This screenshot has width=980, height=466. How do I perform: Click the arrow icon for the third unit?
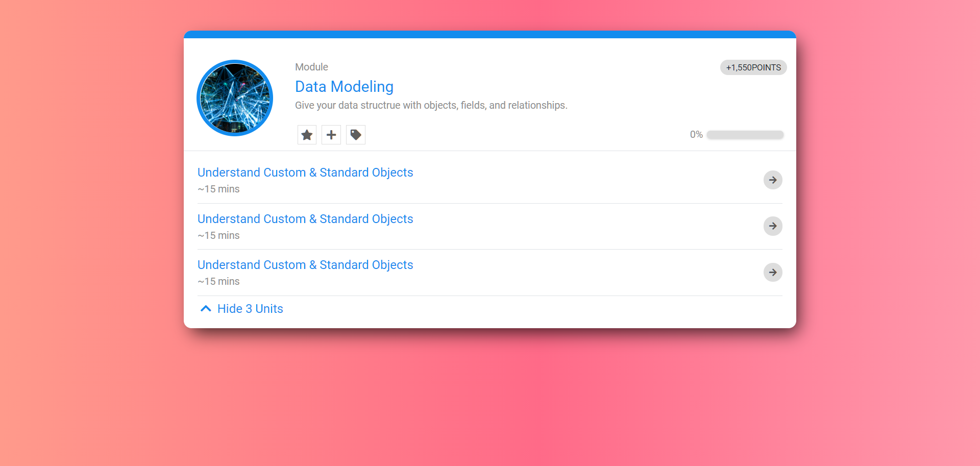773,272
